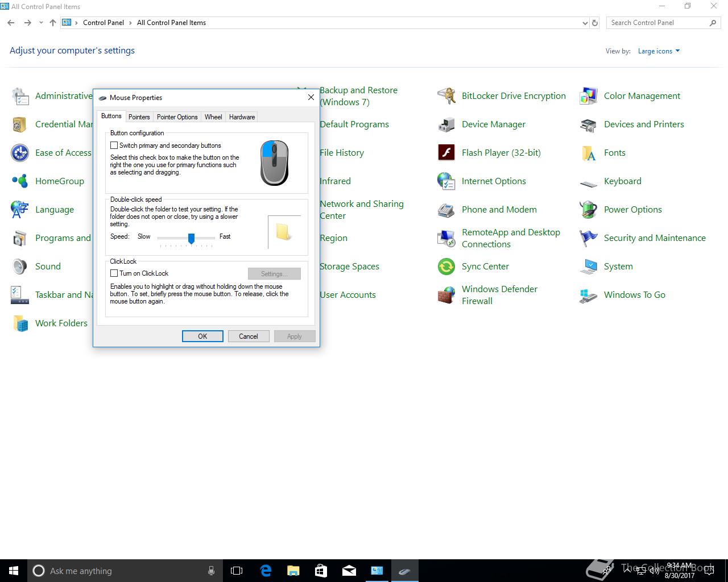
Task: Switch to the Wheel tab
Action: pos(213,117)
